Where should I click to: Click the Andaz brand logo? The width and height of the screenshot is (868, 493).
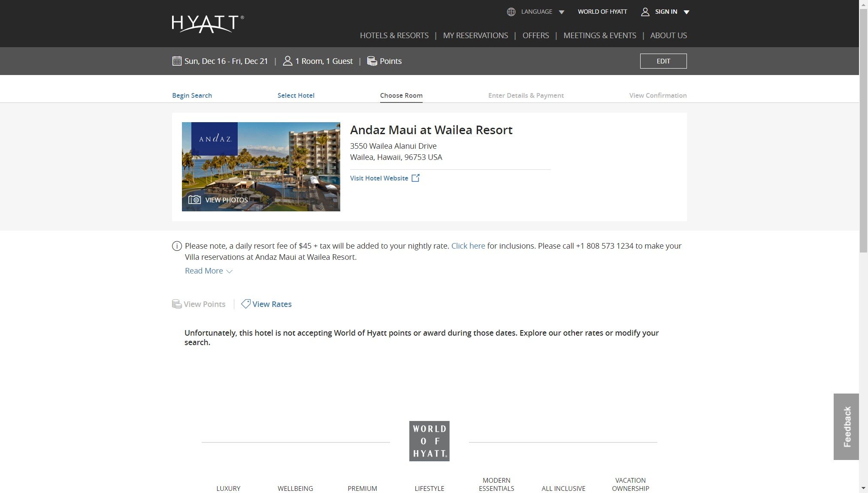tap(215, 139)
